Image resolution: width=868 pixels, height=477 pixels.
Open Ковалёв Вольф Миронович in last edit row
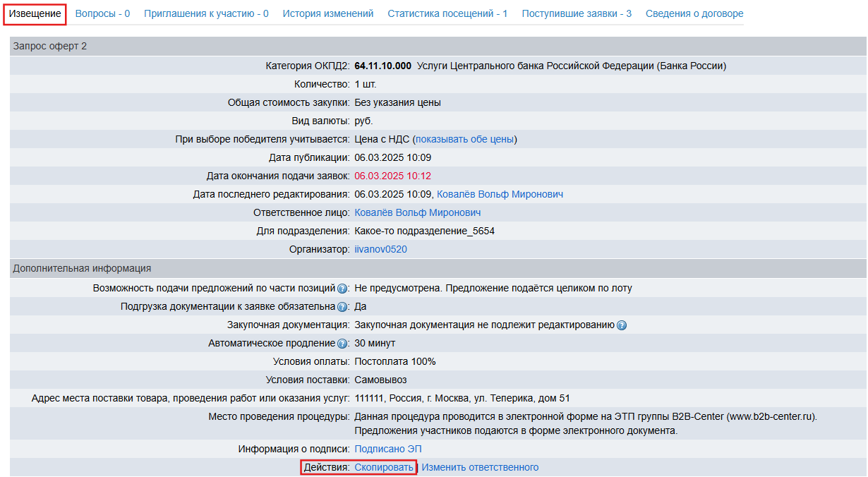pos(500,194)
